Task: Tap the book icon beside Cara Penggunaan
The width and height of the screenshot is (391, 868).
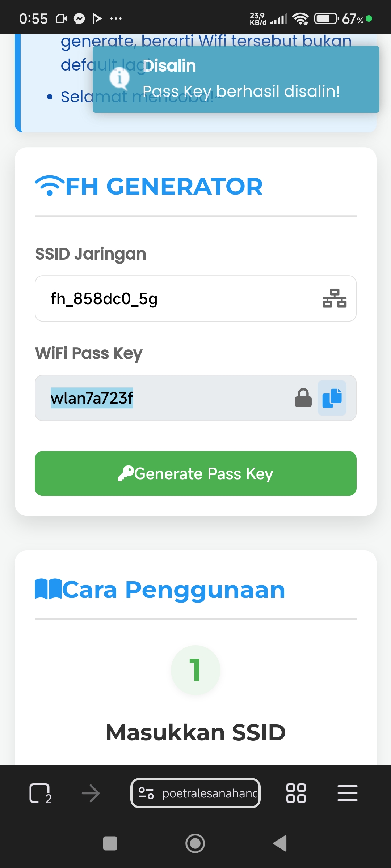Action: 48,589
